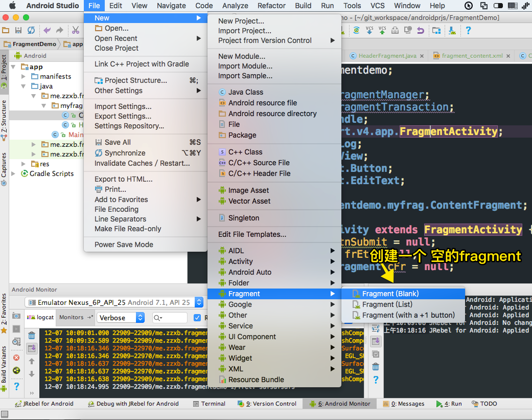Expand the Activity submenu
The image size is (532, 420).
(x=274, y=261)
